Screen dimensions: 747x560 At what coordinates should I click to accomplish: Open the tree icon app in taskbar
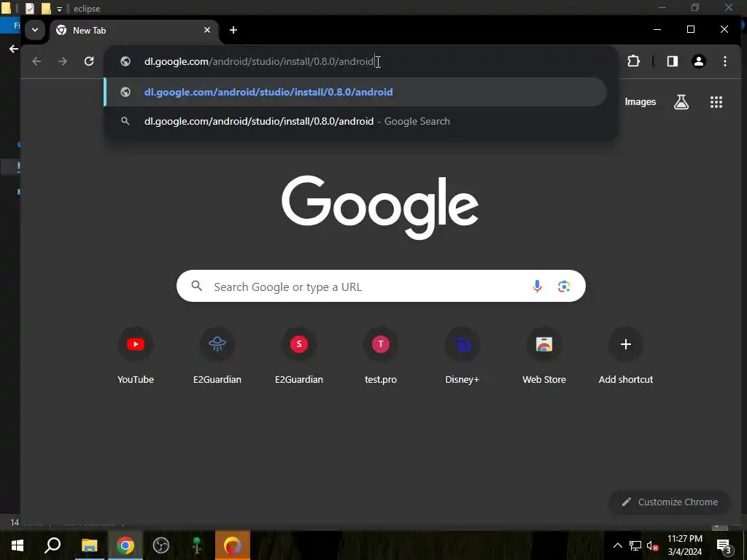[197, 545]
